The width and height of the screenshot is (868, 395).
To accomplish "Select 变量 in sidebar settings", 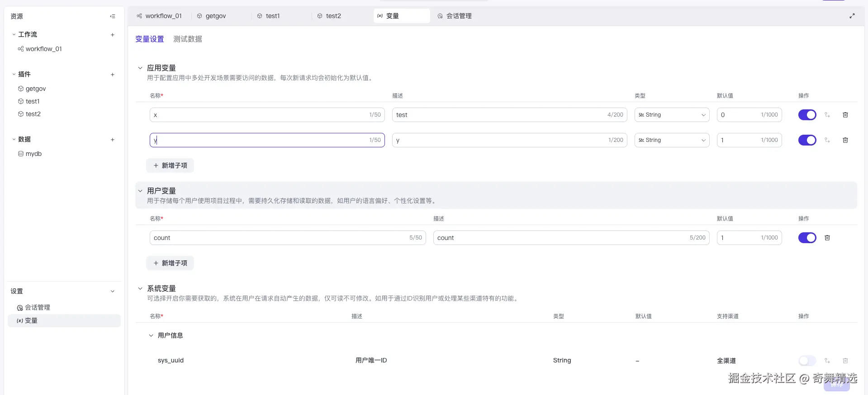I will 64,320.
